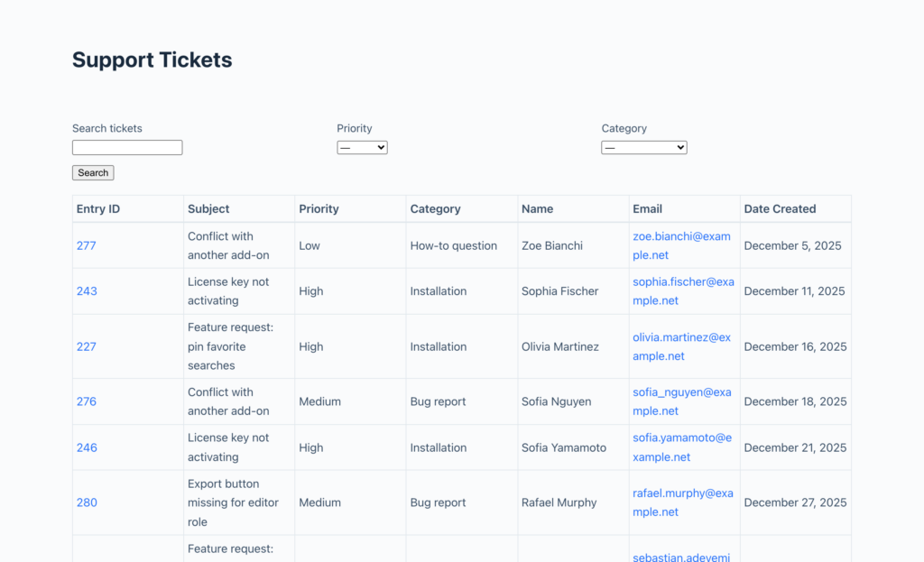Open ticket entry 276
This screenshot has height=562, width=924.
(86, 401)
